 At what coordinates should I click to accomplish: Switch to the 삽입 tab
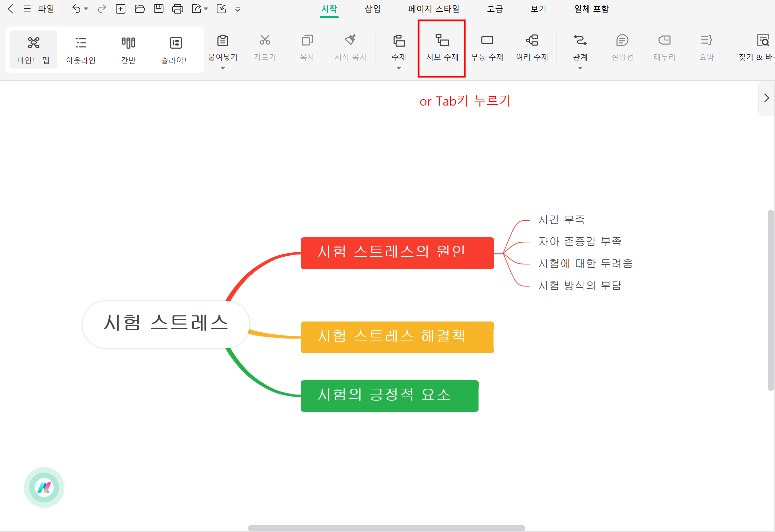pos(373,9)
